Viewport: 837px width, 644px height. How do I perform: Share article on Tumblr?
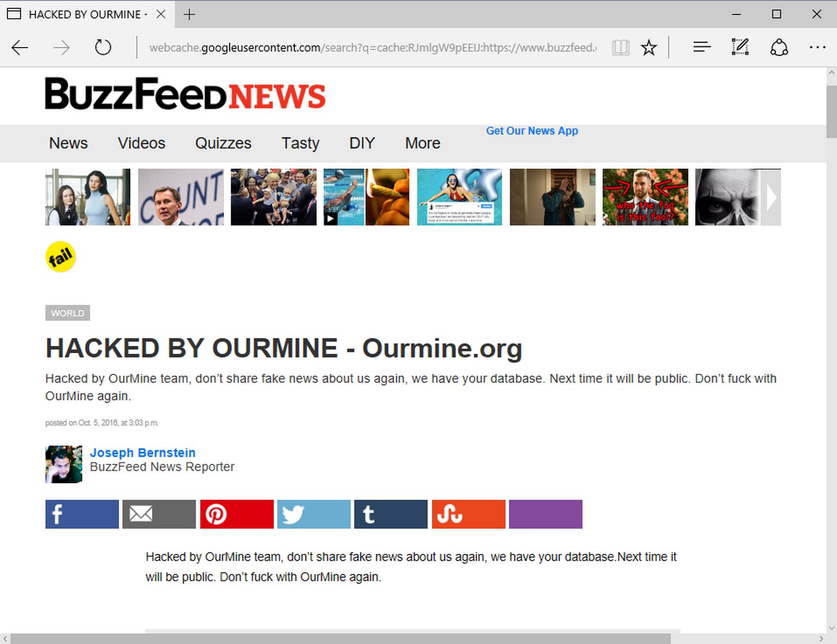pos(391,514)
